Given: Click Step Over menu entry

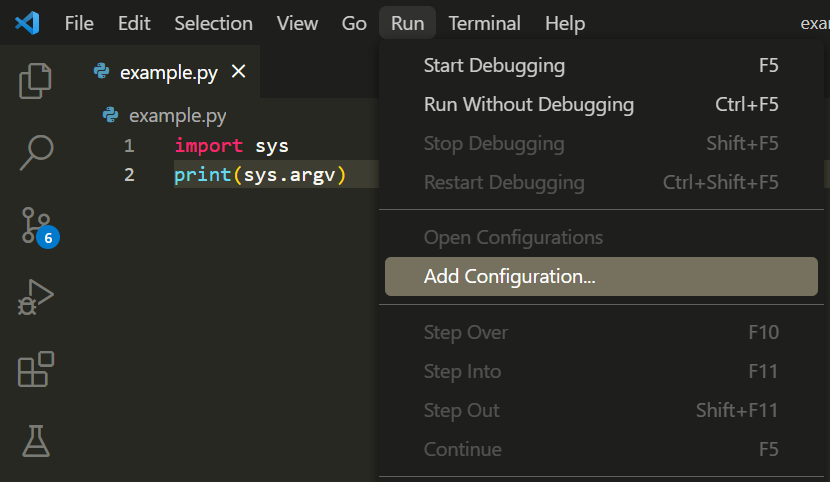Looking at the screenshot, I should pyautogui.click(x=601, y=332).
